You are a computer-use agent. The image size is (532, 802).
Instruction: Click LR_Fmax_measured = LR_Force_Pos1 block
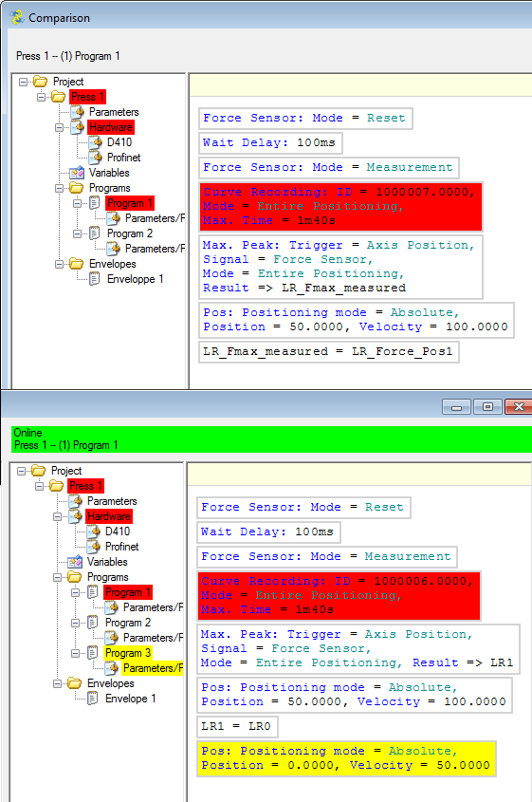point(329,351)
